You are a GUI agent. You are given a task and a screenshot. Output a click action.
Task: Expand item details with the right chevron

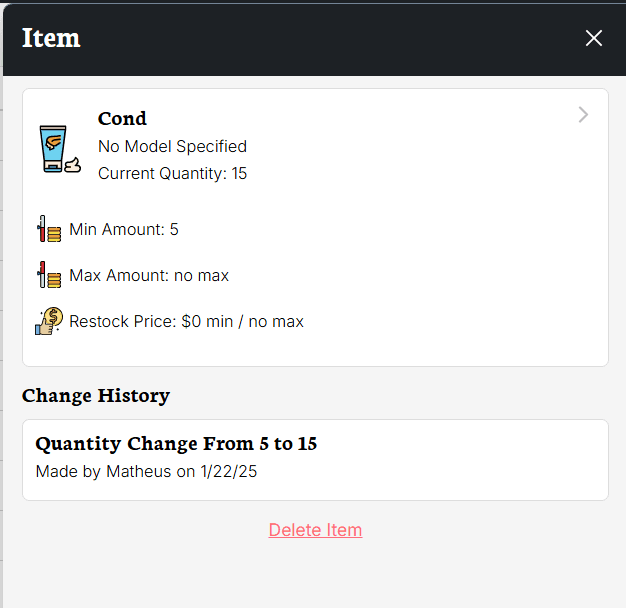(583, 115)
